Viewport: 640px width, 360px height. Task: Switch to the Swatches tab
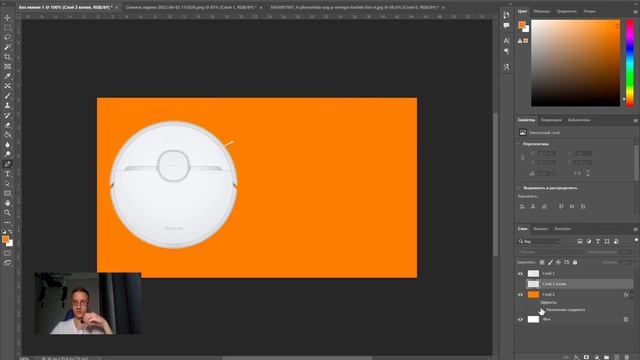tap(542, 11)
